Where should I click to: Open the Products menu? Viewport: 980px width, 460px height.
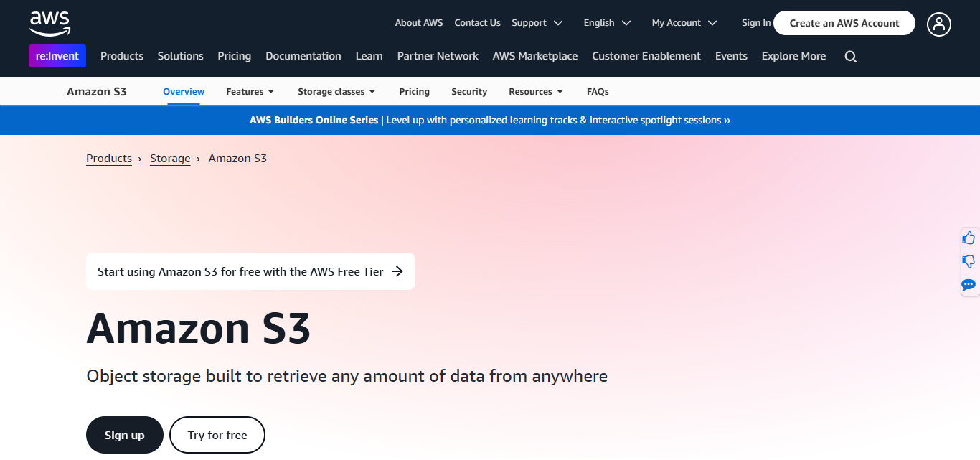(122, 56)
